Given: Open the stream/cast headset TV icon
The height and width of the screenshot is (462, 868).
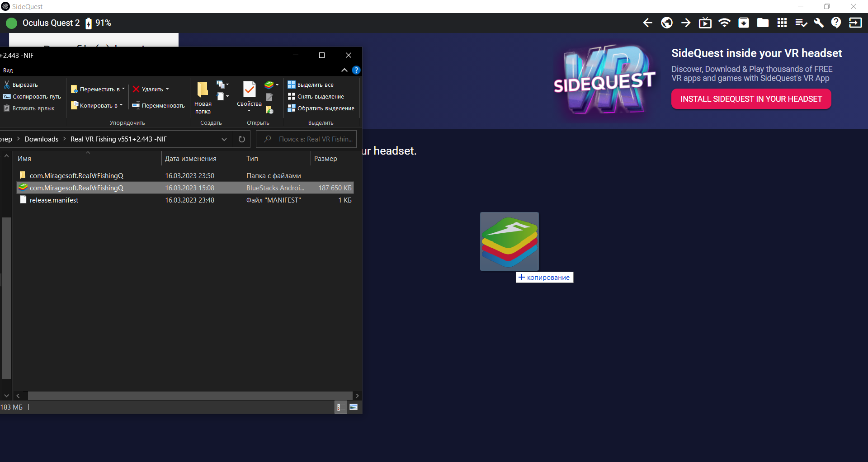Looking at the screenshot, I should 705,23.
